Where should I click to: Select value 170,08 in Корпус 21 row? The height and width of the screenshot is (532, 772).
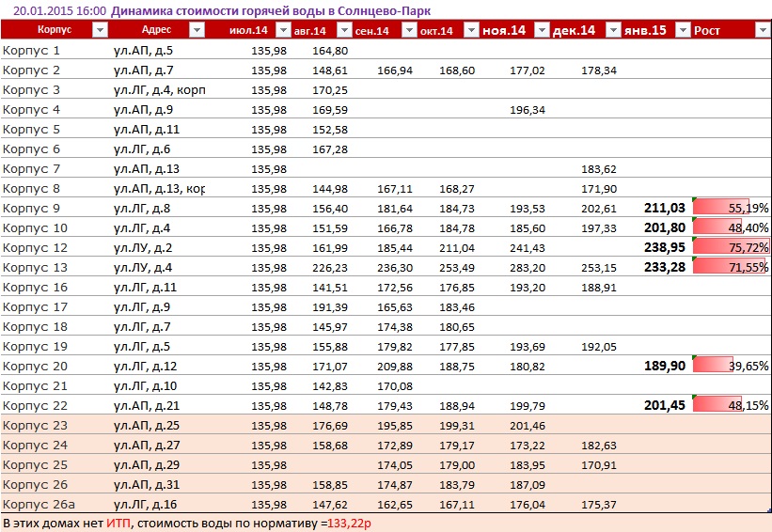click(x=395, y=385)
